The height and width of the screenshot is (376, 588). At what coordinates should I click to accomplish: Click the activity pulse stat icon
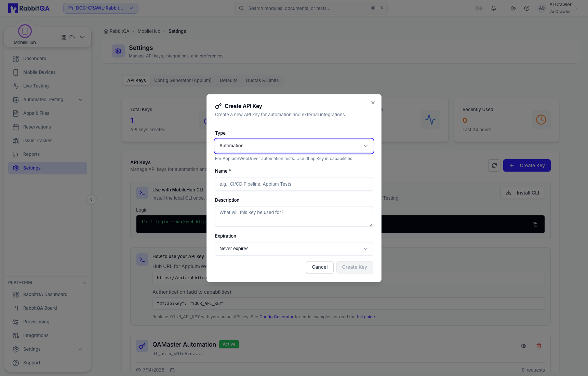pyautogui.click(x=430, y=120)
